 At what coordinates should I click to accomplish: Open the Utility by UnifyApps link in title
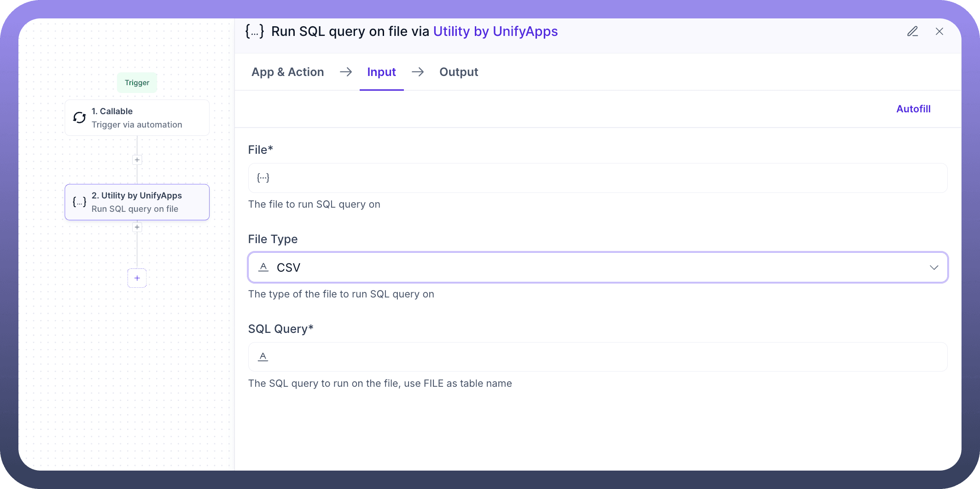[495, 31]
